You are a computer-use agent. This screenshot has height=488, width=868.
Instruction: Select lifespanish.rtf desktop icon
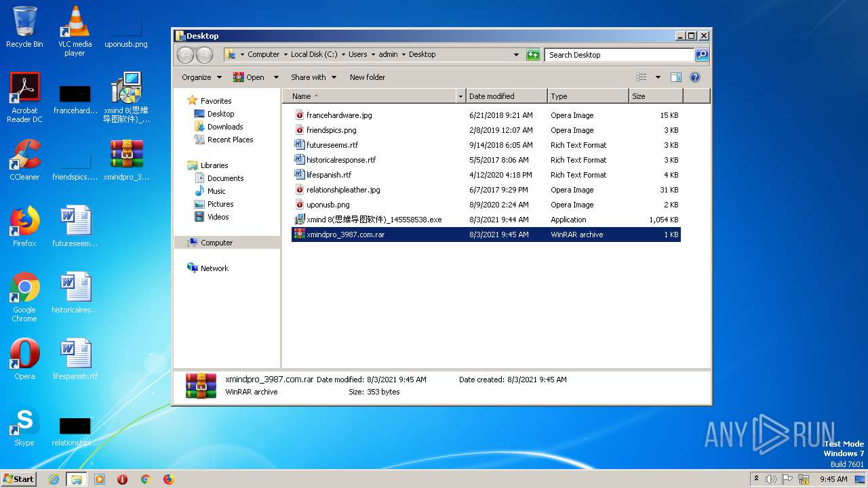coord(75,359)
